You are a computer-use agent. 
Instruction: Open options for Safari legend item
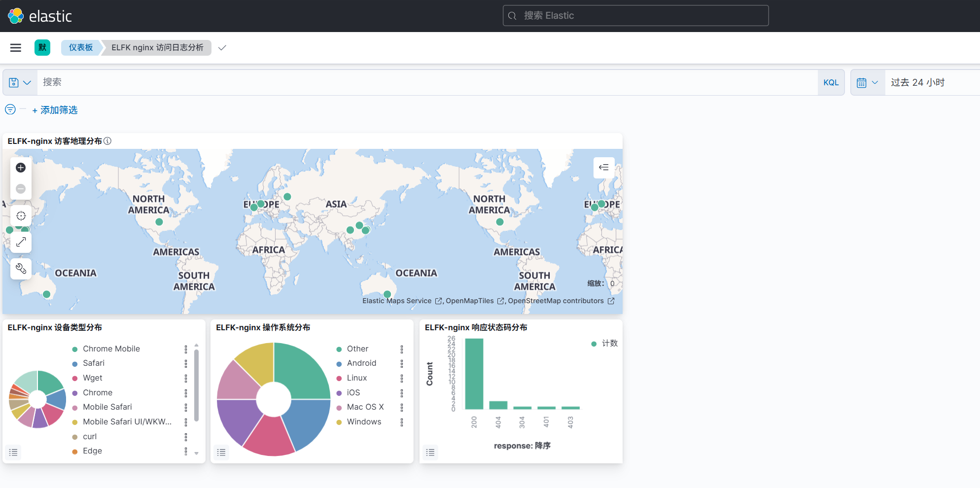pos(186,363)
